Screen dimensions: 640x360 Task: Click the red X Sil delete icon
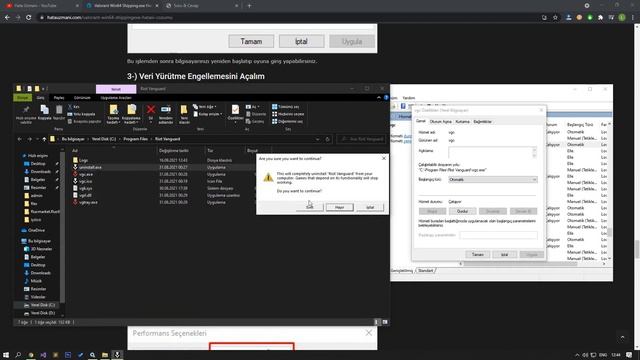tap(151, 109)
